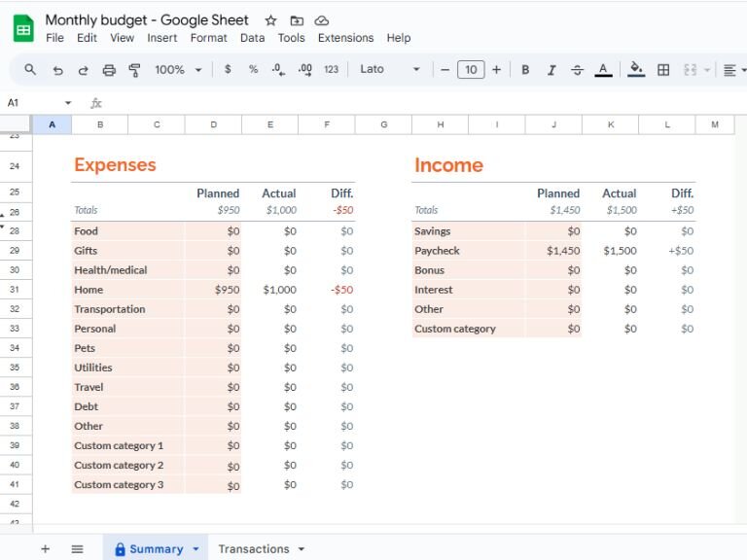The image size is (747, 560).
Task: Select Home planned cell $950
Action: [x=213, y=290]
